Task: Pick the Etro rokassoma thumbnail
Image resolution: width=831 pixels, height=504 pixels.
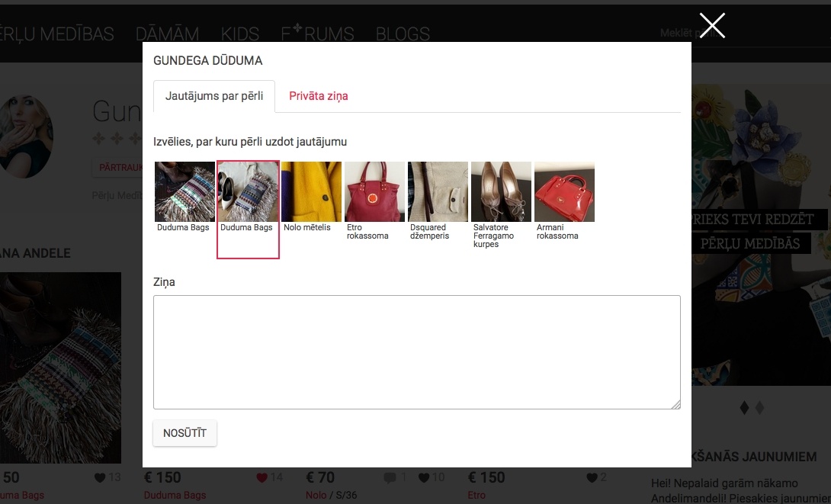Action: [x=374, y=191]
